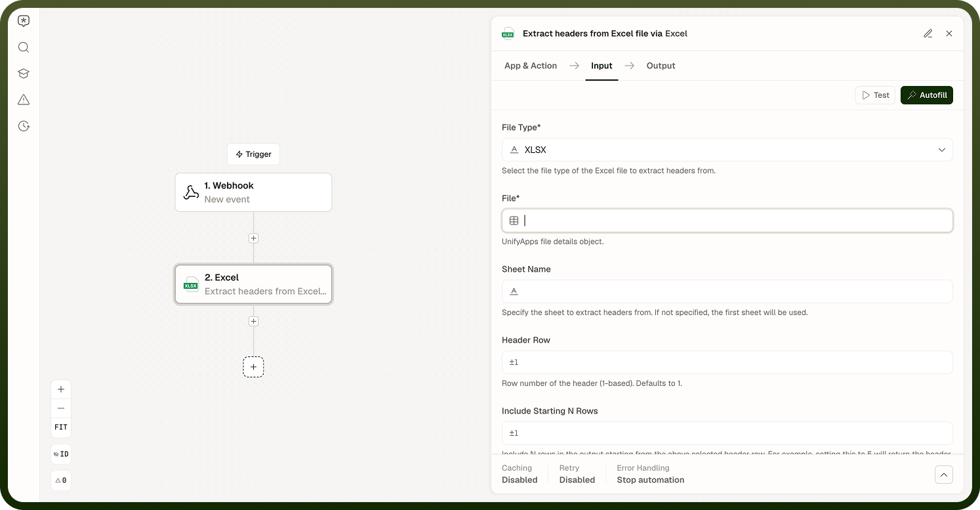The height and width of the screenshot is (510, 980).
Task: Zoom in the canvas with plus button
Action: click(x=61, y=389)
